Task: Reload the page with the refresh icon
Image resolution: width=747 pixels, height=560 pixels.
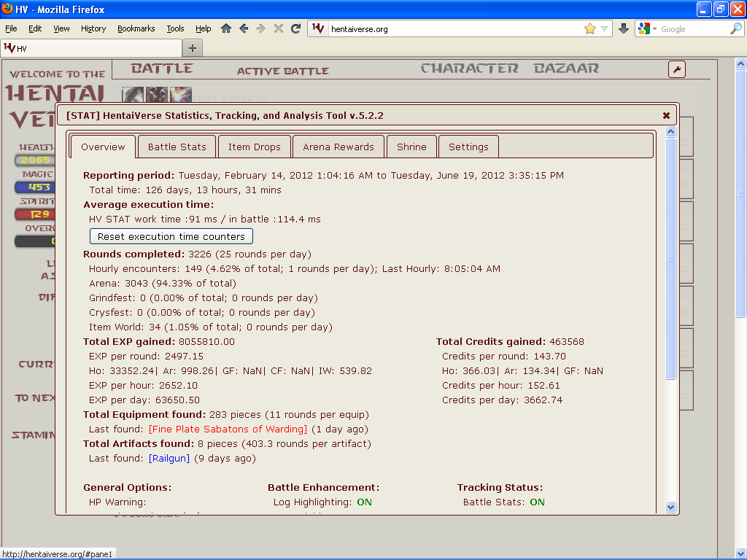Action: point(295,28)
